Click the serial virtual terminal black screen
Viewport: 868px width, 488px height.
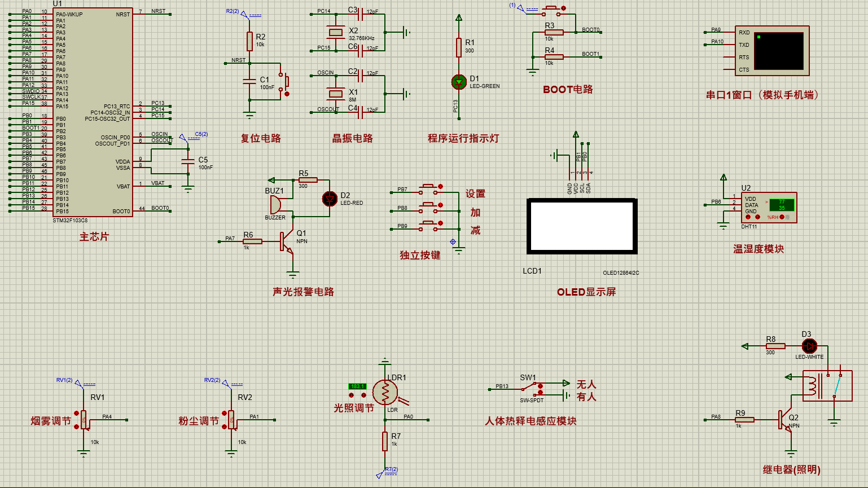tap(779, 51)
